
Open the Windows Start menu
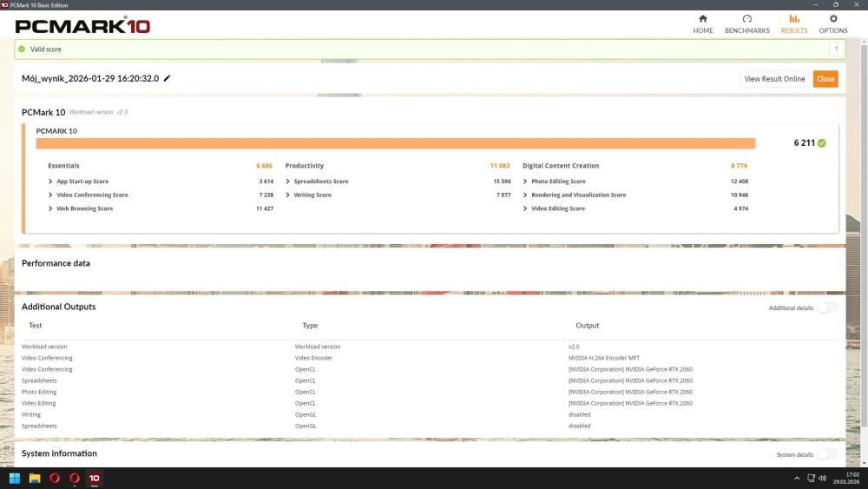[x=15, y=478]
